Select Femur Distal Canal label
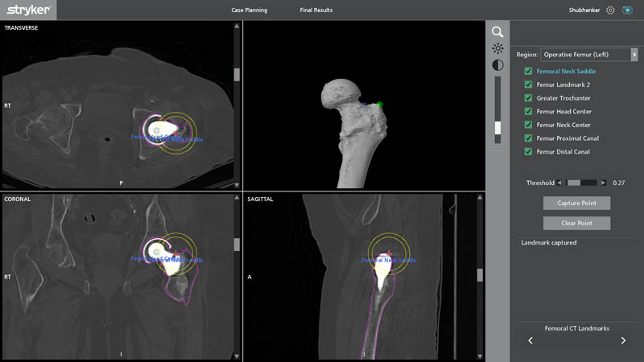Screen dimensions: 644x362 coord(563,151)
